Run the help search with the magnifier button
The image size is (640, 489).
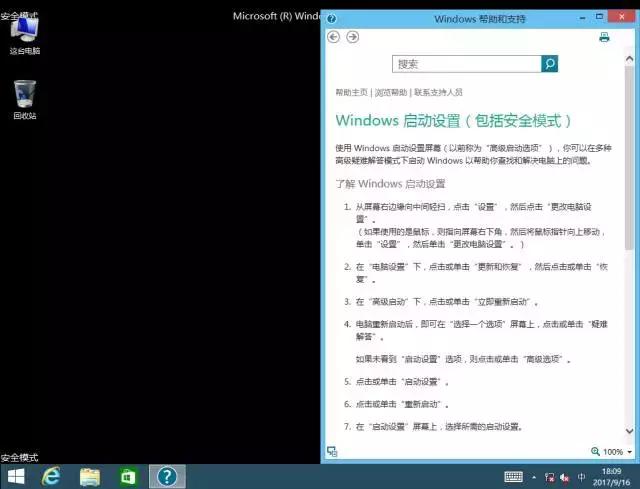549,64
